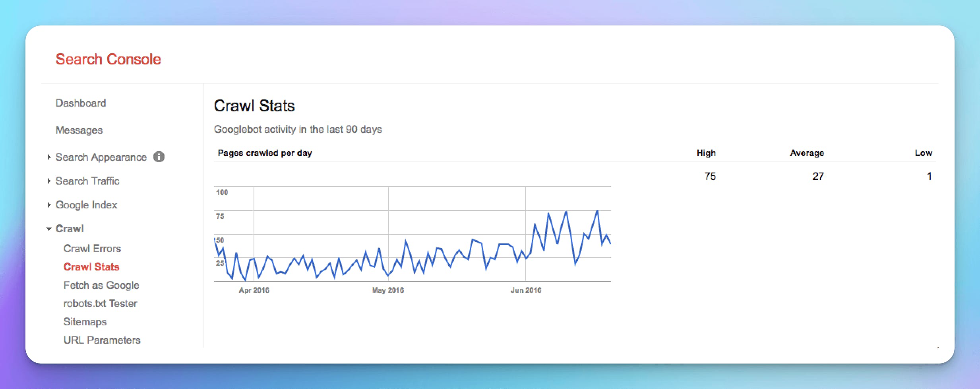Open Crawl Errors page

point(92,249)
